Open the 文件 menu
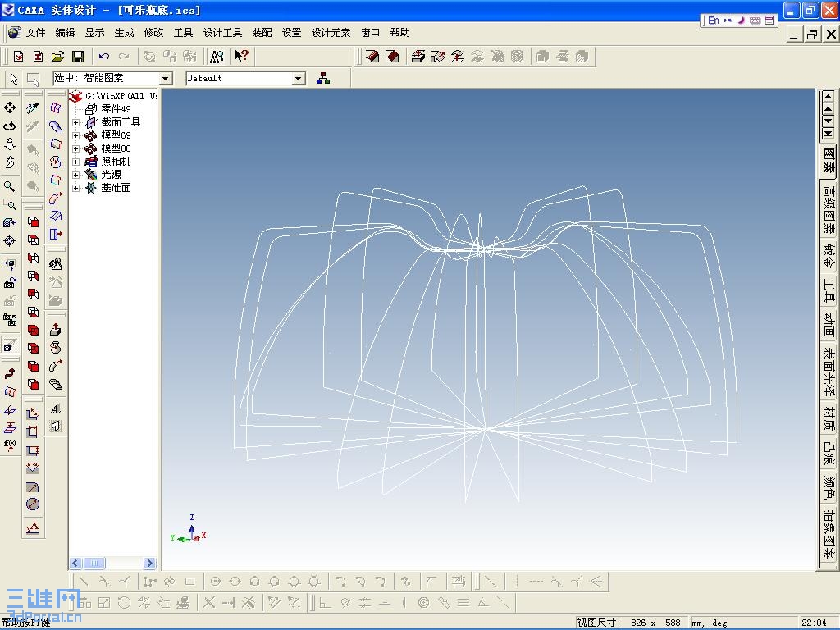Image resolution: width=840 pixels, height=630 pixels. click(35, 33)
